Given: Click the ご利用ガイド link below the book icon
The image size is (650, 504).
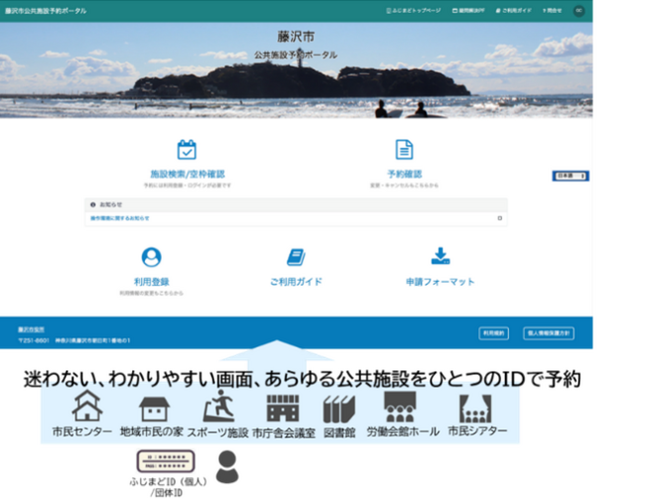Looking at the screenshot, I should [x=296, y=282].
